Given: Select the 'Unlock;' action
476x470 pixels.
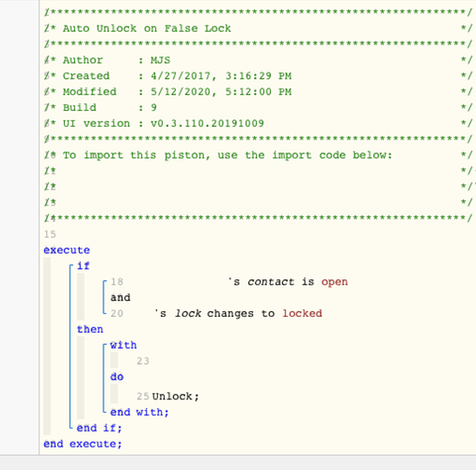Looking at the screenshot, I should 176,397.
